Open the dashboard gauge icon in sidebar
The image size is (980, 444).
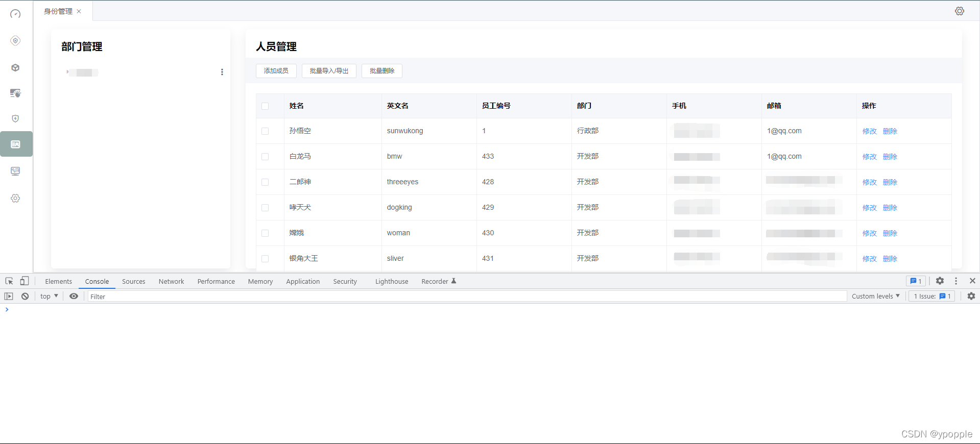point(15,14)
